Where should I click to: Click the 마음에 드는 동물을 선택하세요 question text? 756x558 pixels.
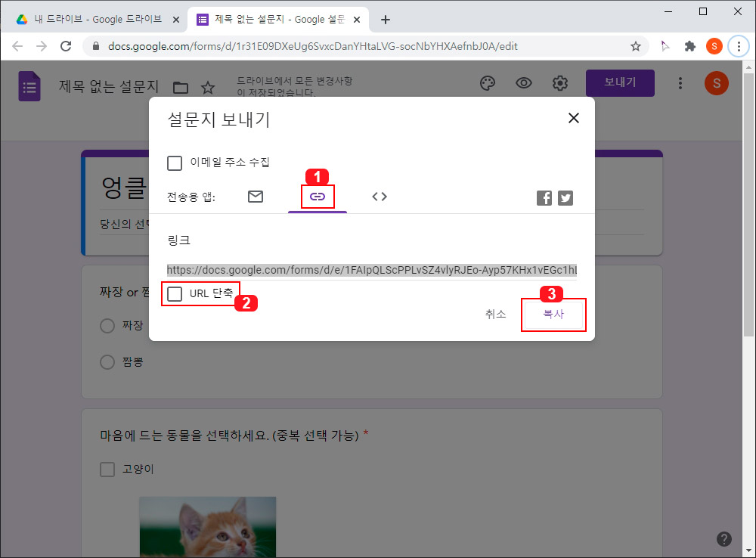(x=230, y=436)
